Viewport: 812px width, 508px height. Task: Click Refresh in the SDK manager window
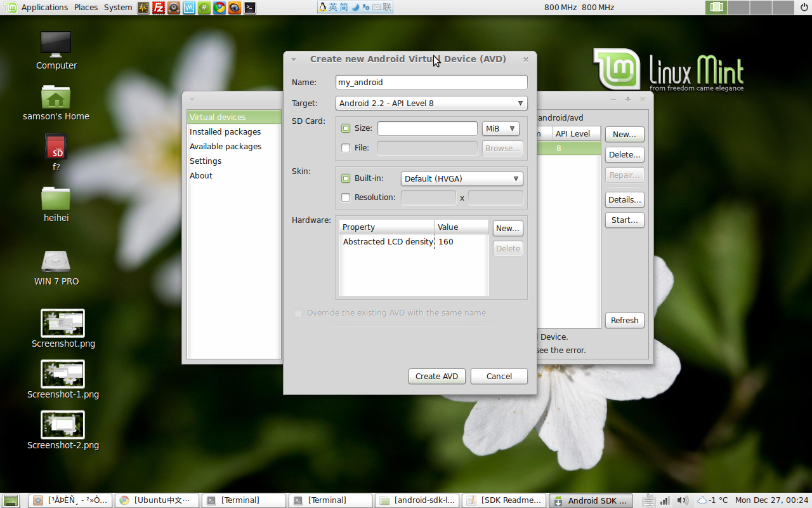tap(625, 320)
